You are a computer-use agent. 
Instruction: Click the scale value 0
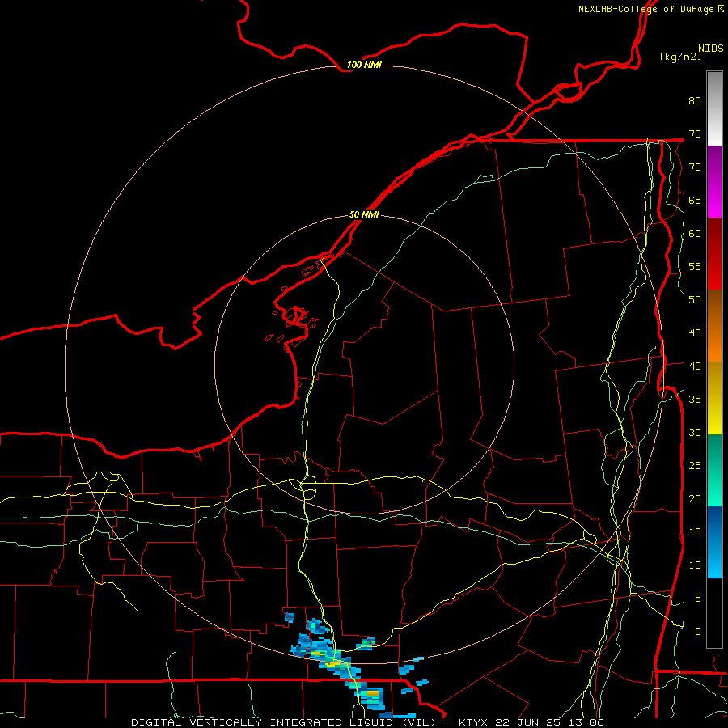(698, 632)
